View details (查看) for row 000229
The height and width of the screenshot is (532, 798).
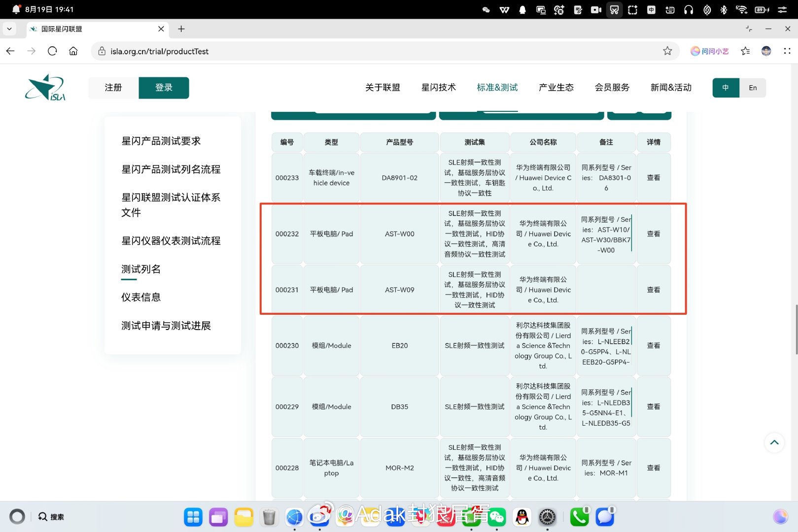654,407
